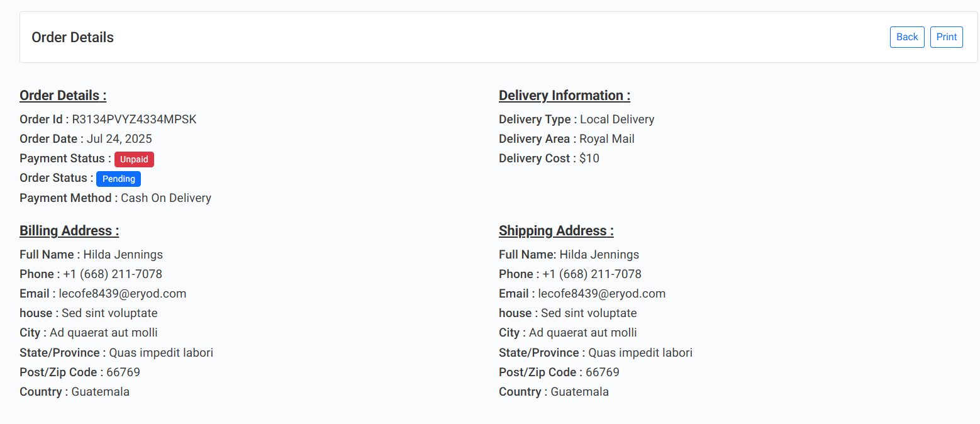
Task: Print the order details
Action: coord(946,37)
